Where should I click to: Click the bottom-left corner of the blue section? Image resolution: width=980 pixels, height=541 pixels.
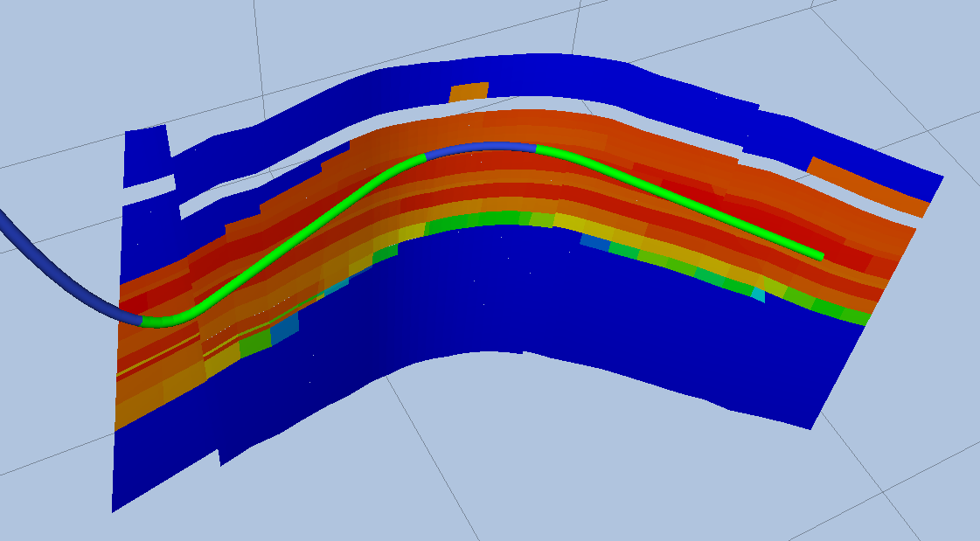pyautogui.click(x=115, y=507)
